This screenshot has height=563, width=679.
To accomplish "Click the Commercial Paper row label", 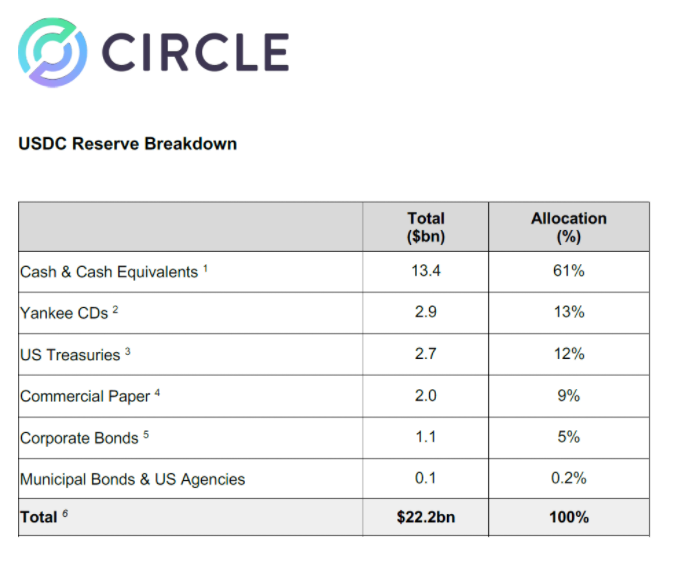I will pyautogui.click(x=85, y=396).
